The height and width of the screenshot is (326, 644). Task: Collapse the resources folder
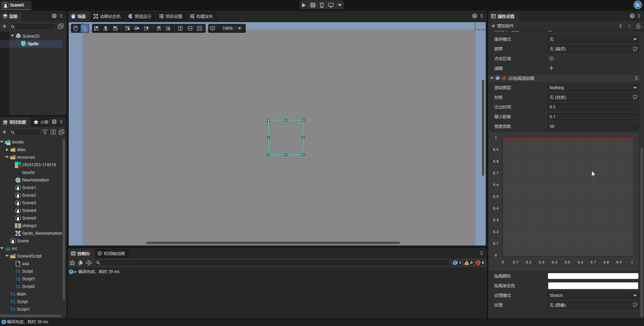(7, 157)
